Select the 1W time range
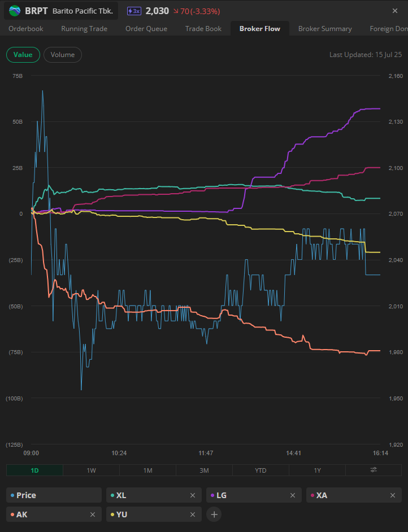Viewport: 408px width, 532px height. 91,470
